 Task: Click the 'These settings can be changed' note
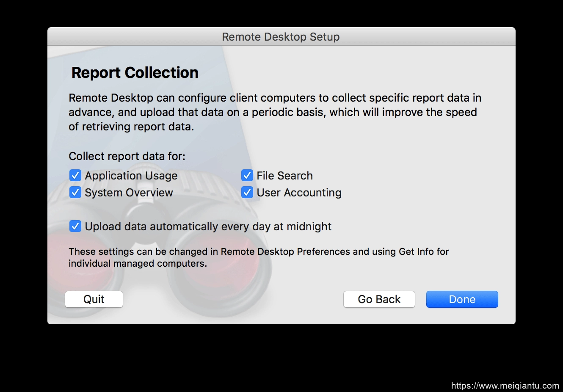[259, 257]
